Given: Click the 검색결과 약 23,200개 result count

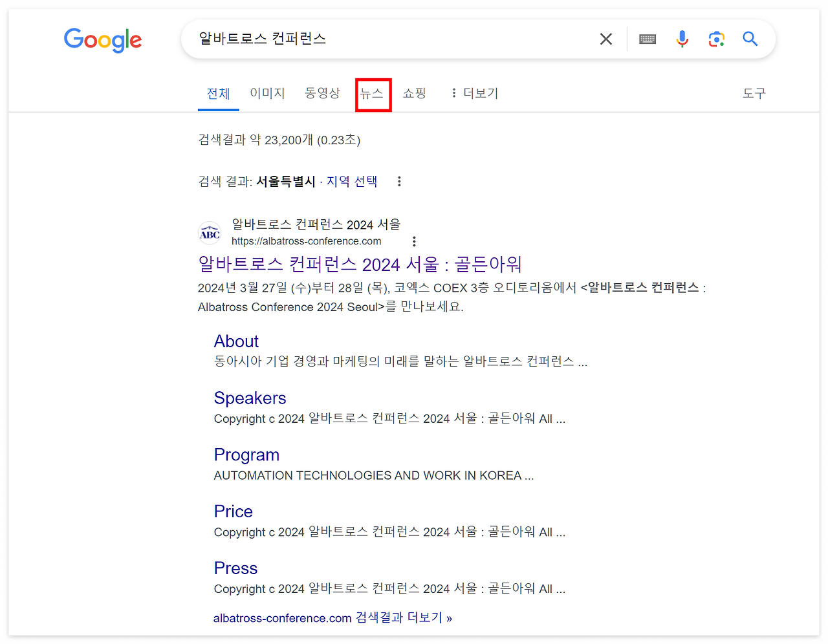Looking at the screenshot, I should pyautogui.click(x=279, y=140).
